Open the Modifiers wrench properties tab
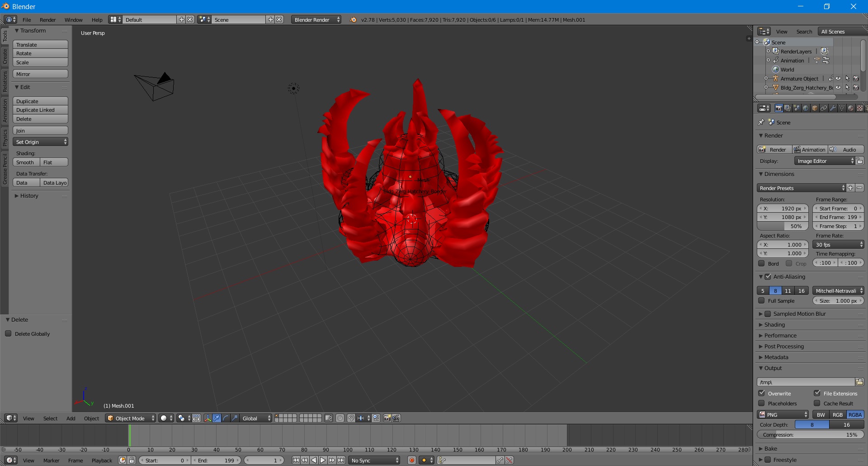 [833, 108]
